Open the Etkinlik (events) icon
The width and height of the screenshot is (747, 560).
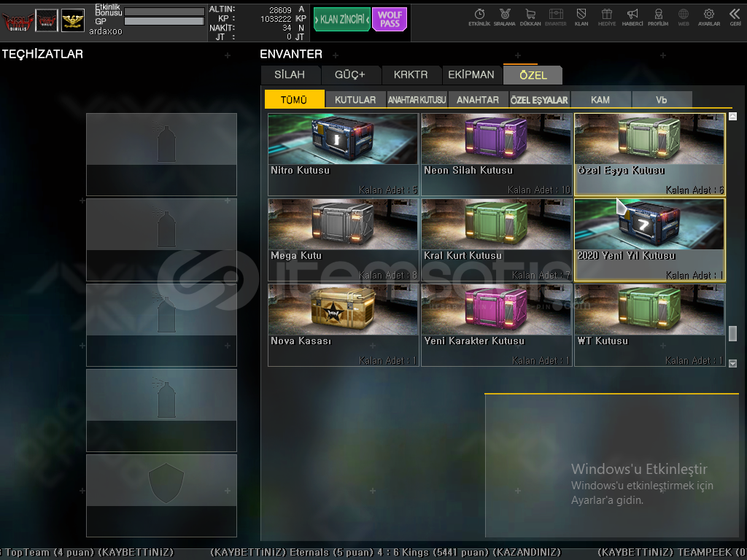[x=479, y=17]
